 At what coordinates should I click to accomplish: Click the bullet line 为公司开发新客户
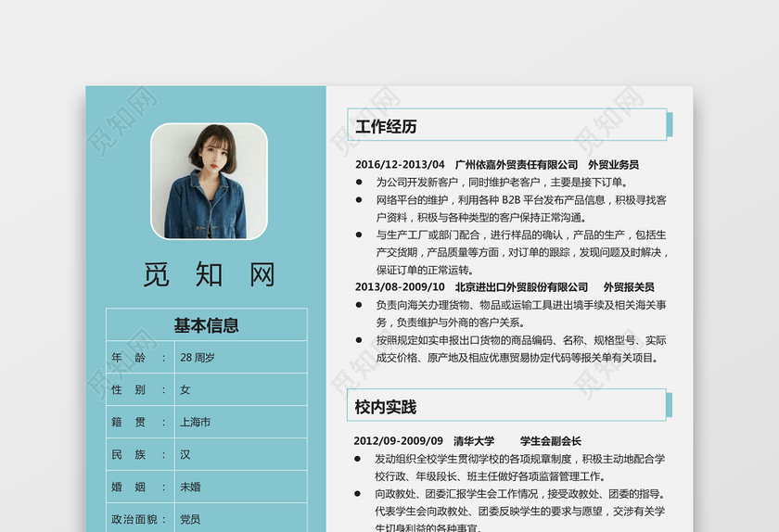coord(502,183)
